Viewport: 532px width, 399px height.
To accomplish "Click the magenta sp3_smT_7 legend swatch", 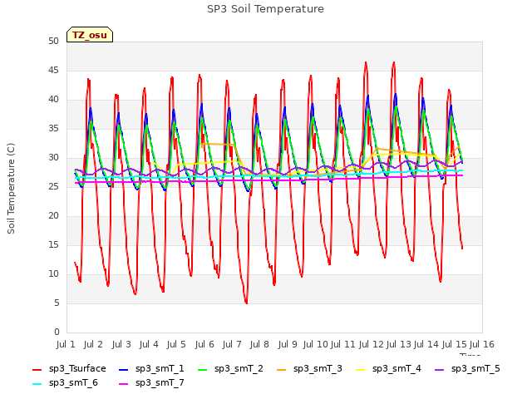I will point(124,384).
